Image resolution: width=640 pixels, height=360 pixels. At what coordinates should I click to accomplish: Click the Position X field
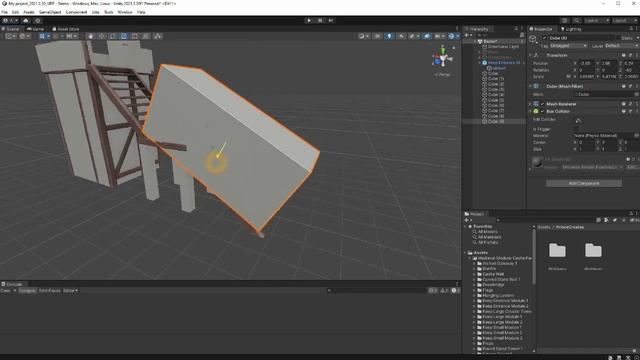coord(588,63)
